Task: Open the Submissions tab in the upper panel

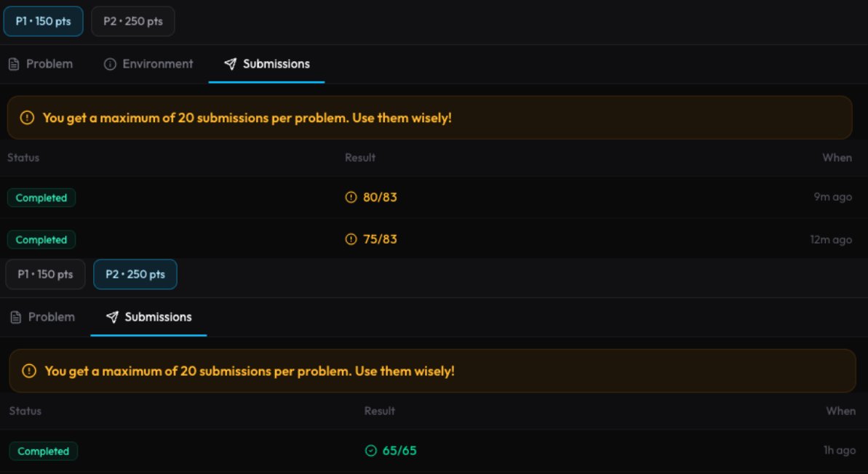Action: 267,64
